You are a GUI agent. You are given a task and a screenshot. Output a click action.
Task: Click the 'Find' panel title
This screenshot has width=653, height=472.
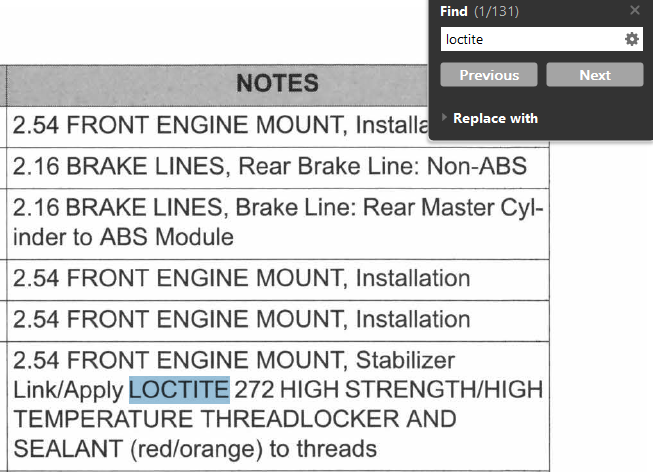pos(453,11)
